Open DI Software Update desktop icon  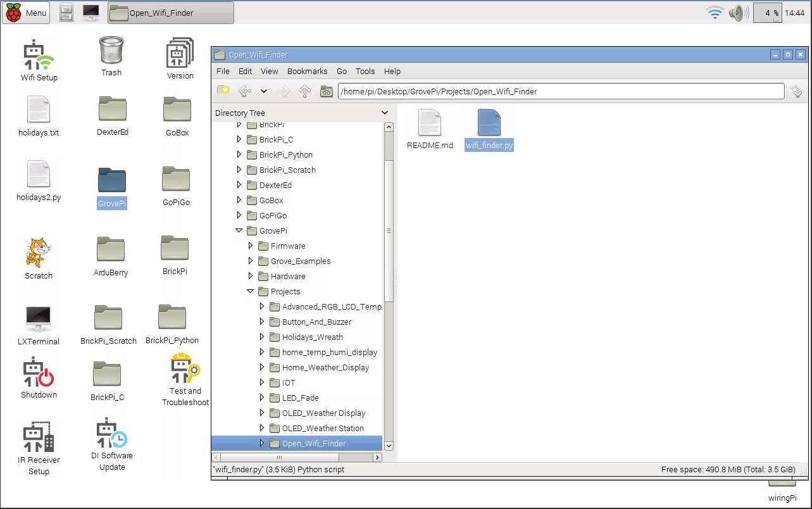112,444
